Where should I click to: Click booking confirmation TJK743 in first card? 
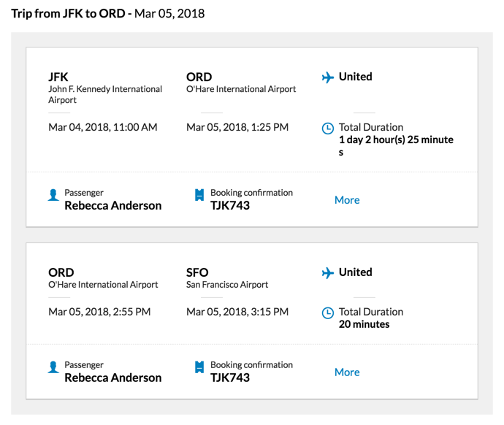coord(230,206)
